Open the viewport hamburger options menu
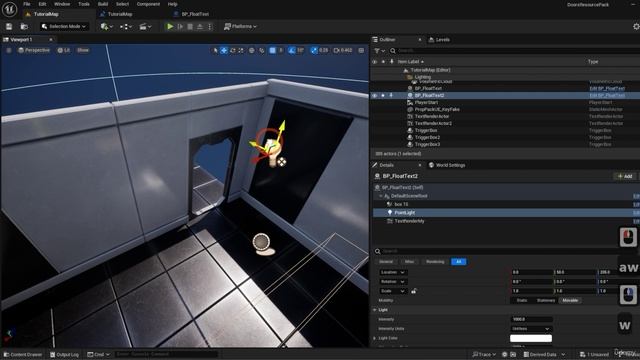The height and width of the screenshot is (360, 640). 9,50
